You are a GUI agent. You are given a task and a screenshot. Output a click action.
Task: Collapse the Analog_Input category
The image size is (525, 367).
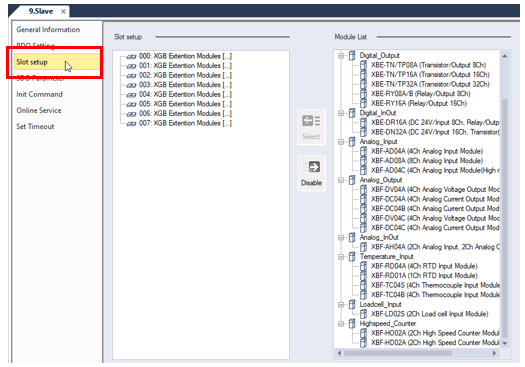click(341, 142)
